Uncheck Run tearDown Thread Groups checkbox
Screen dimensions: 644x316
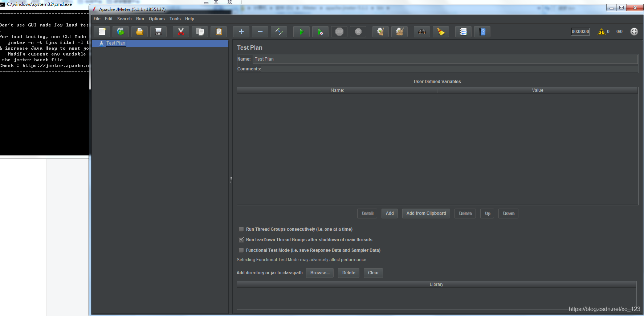[241, 240]
